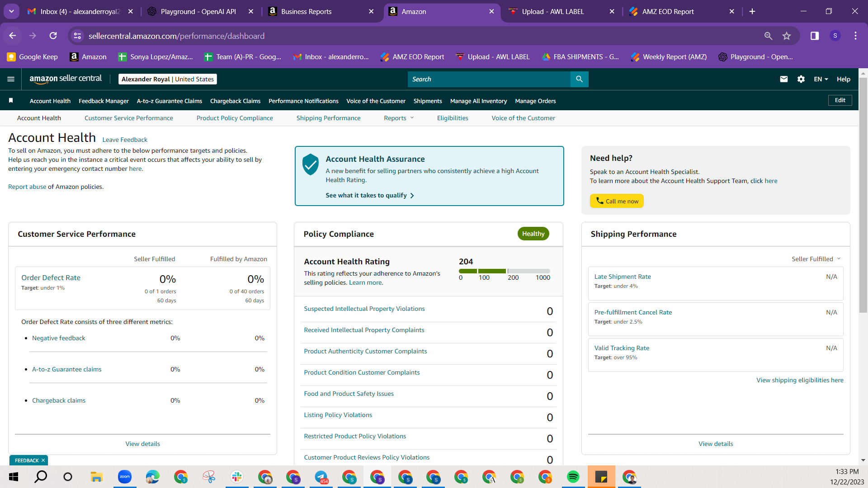
Task: Open the Help link in the header
Action: 844,79
